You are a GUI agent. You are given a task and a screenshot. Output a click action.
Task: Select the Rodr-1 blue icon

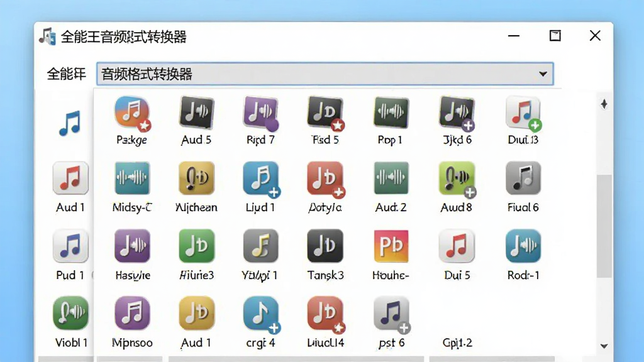tap(523, 246)
